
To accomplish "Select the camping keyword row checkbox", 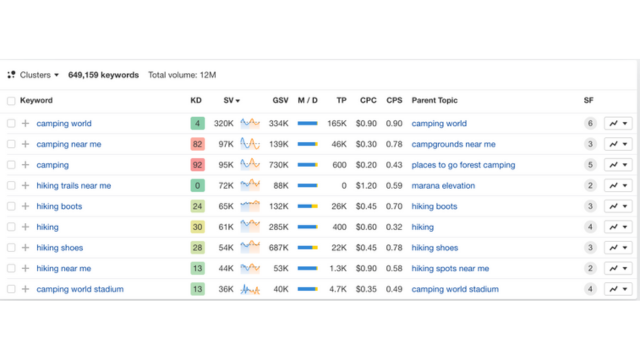I will pyautogui.click(x=11, y=165).
